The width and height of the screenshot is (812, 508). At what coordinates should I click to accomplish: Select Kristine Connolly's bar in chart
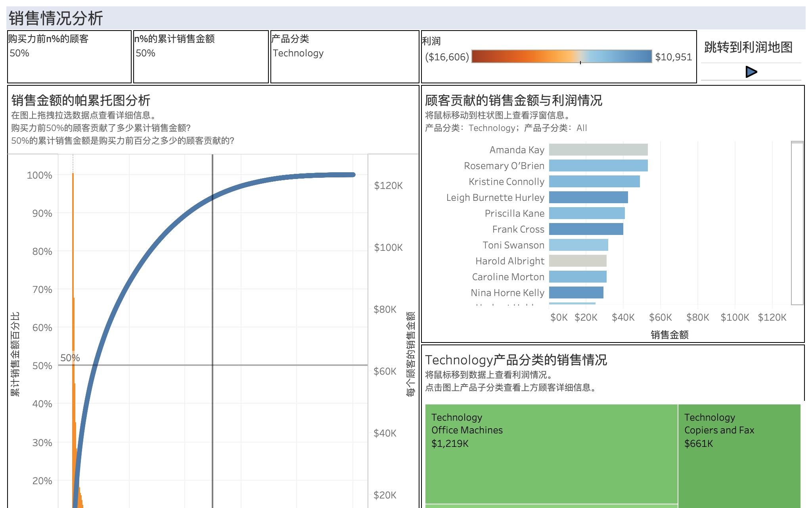pos(594,181)
